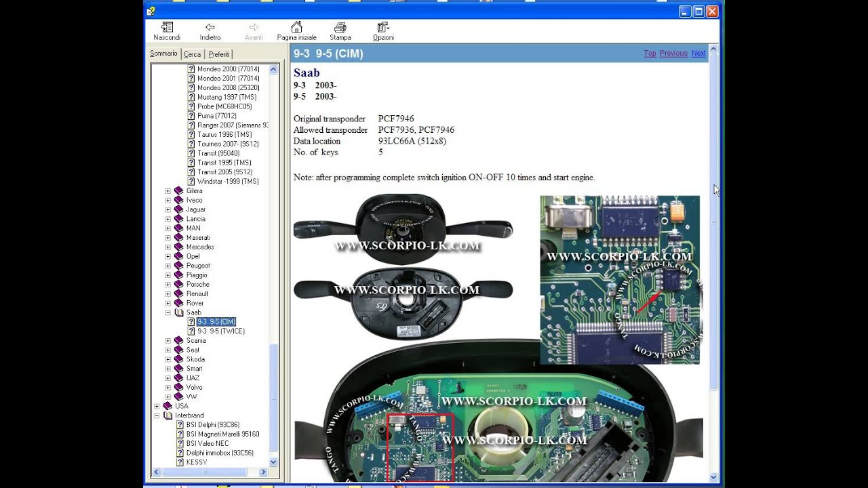Expand the Gilera tree node
This screenshot has height=488, width=868.
[168, 191]
